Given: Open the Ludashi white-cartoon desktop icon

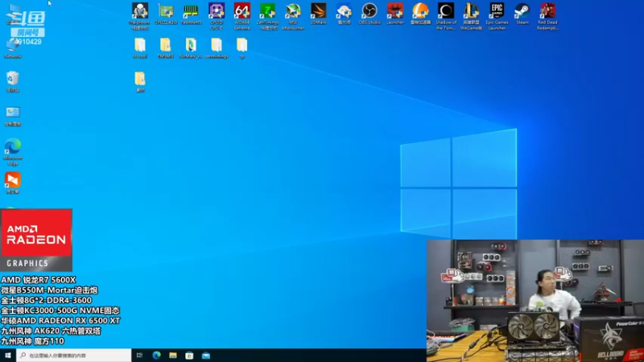Looking at the screenshot, I should tap(344, 14).
